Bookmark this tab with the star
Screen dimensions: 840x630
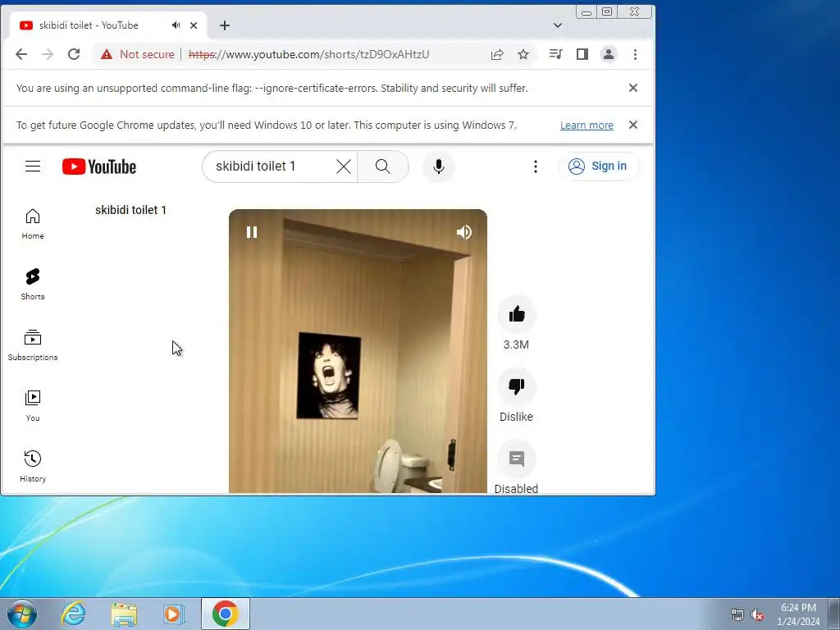point(523,54)
